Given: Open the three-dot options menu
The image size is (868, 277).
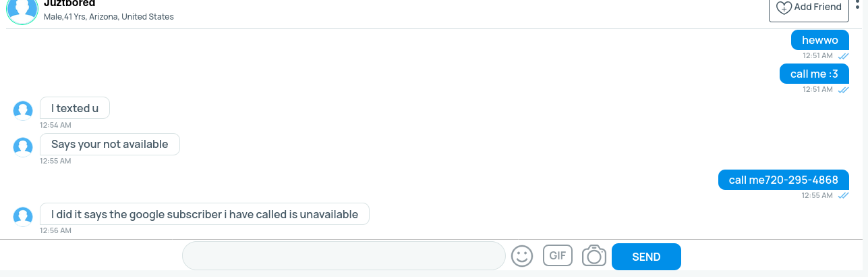Looking at the screenshot, I should (858, 5).
